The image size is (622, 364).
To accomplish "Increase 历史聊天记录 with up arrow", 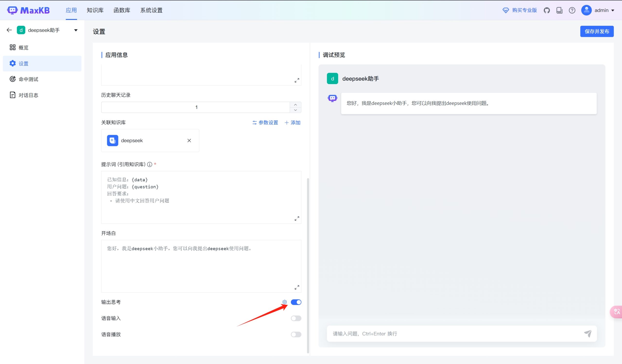I will [x=295, y=105].
